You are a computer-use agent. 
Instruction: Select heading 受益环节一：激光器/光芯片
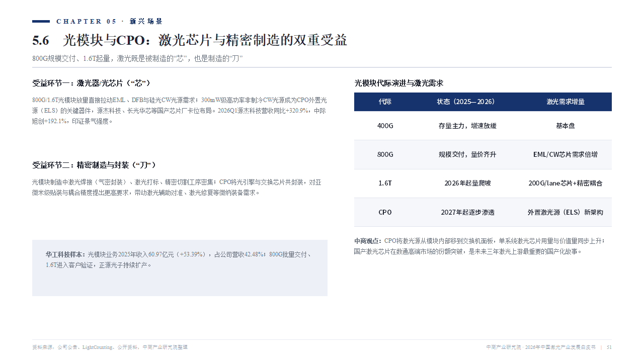coord(92,83)
